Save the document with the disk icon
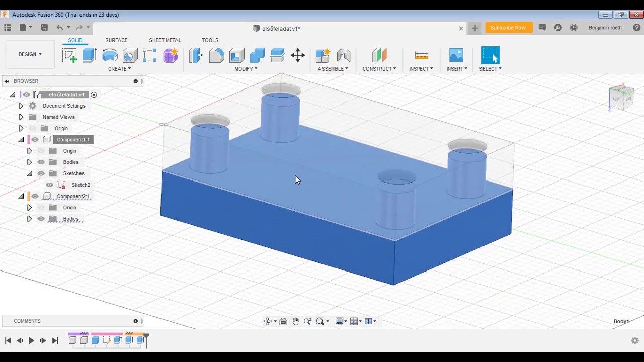 (44, 28)
